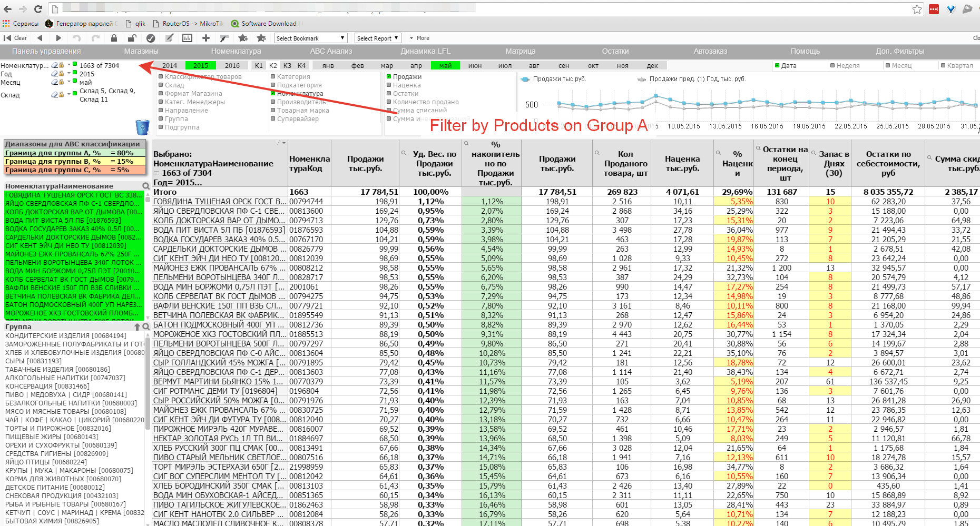Open the quick chart wizard icon
Image resolution: width=980 pixels, height=526 pixels.
[187, 38]
